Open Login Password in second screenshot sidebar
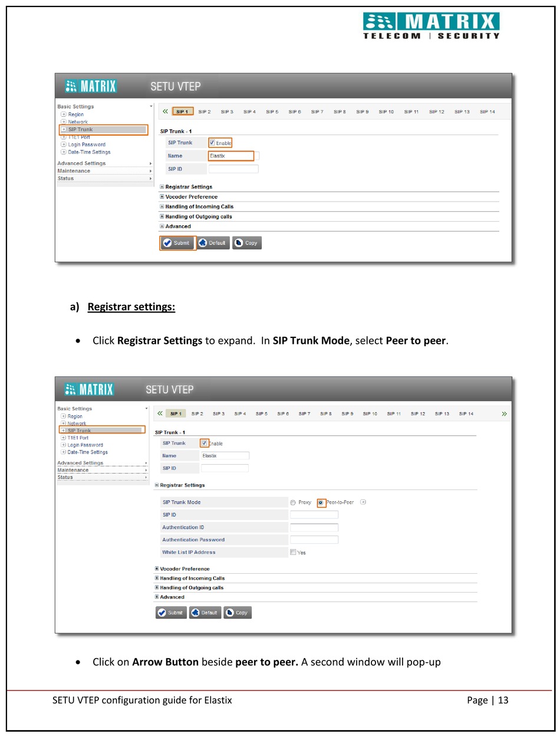The width and height of the screenshot is (560, 736). click(x=85, y=445)
